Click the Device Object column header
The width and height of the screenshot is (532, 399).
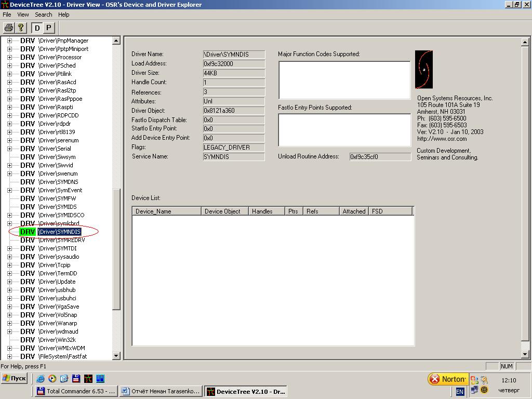[x=225, y=211]
